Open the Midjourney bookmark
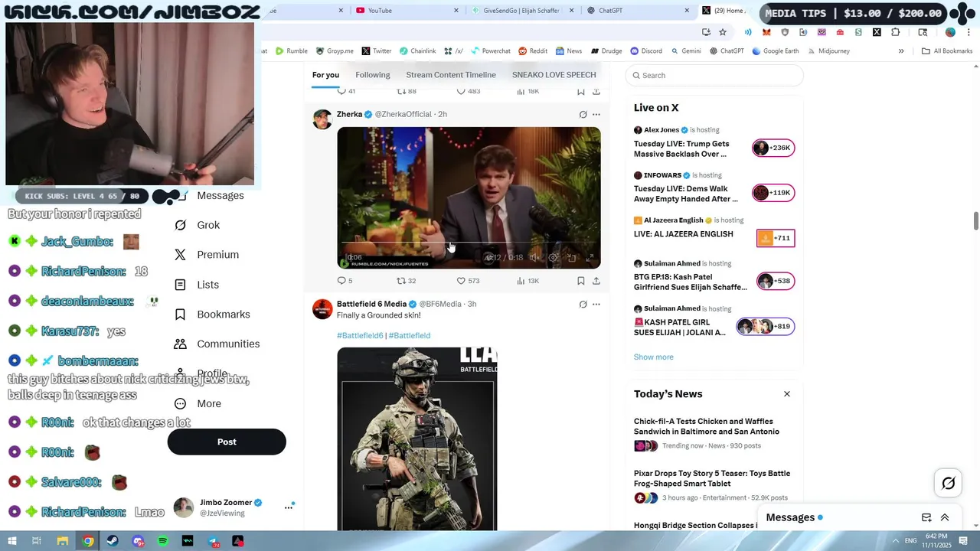Image resolution: width=980 pixels, height=551 pixels. pos(828,51)
